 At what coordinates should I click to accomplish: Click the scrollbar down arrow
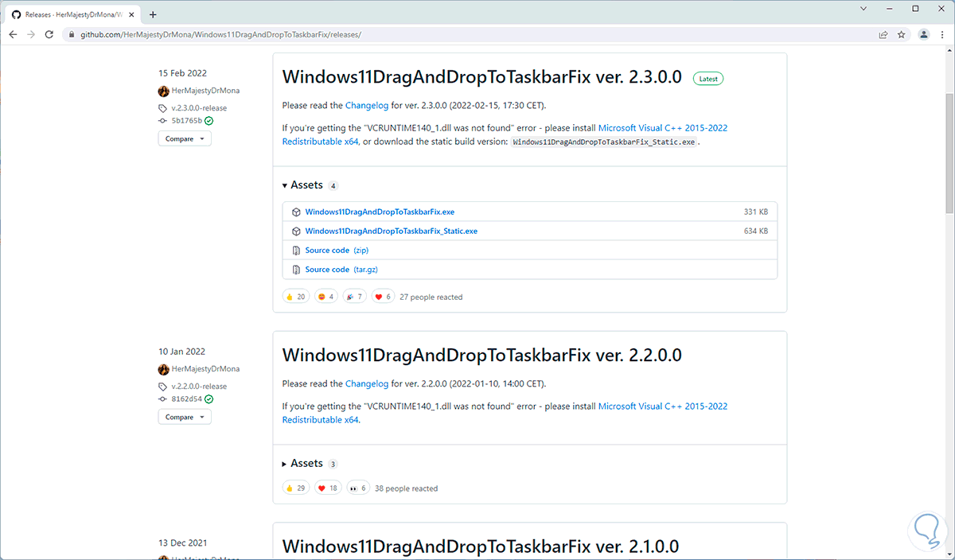pyautogui.click(x=949, y=554)
